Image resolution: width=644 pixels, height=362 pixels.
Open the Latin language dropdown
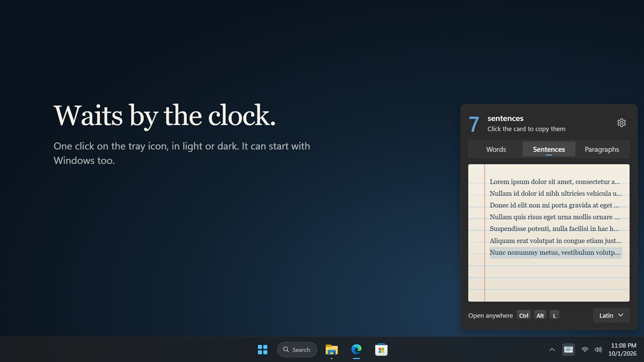pyautogui.click(x=611, y=315)
